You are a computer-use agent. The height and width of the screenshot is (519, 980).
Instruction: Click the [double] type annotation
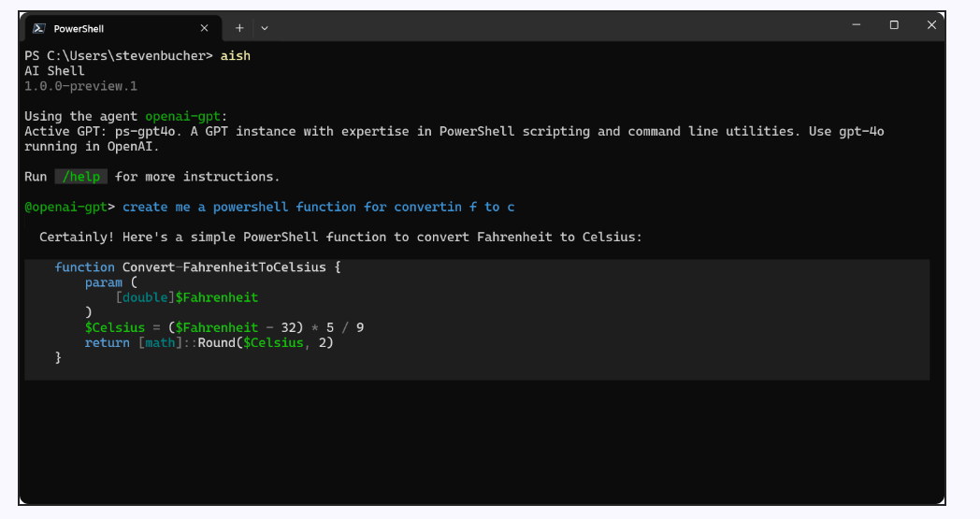146,297
